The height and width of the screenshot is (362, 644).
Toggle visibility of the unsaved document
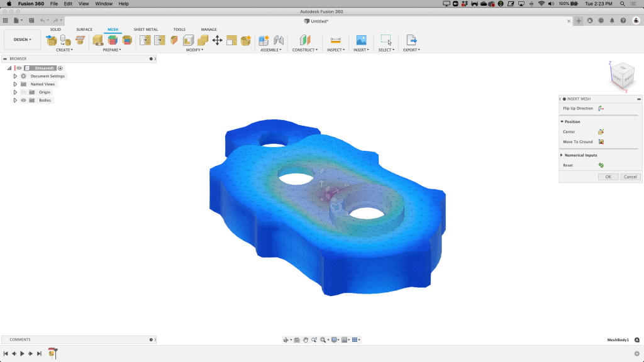[x=19, y=68]
